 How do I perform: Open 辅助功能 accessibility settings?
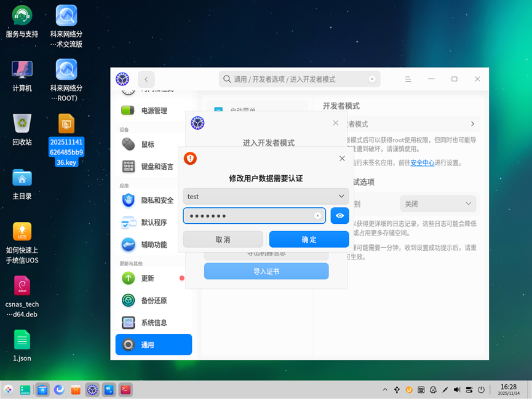[x=153, y=244]
